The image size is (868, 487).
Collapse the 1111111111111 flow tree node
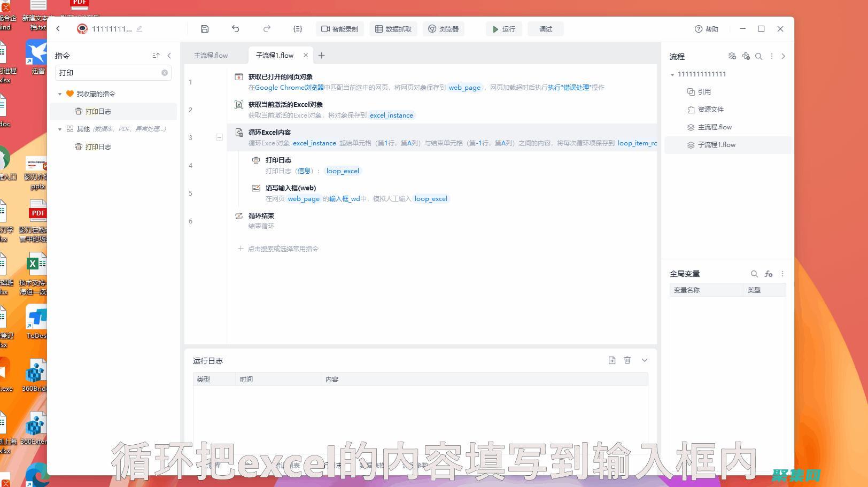click(672, 74)
